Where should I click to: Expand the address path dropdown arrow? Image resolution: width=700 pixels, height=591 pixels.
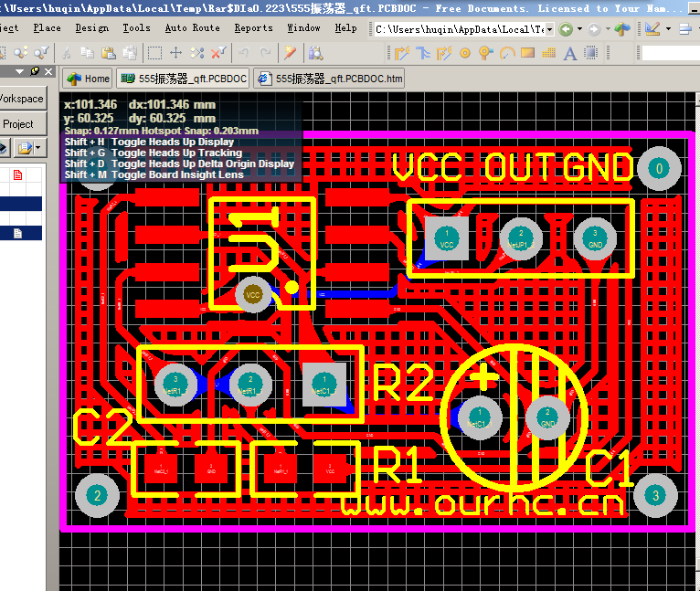click(550, 29)
